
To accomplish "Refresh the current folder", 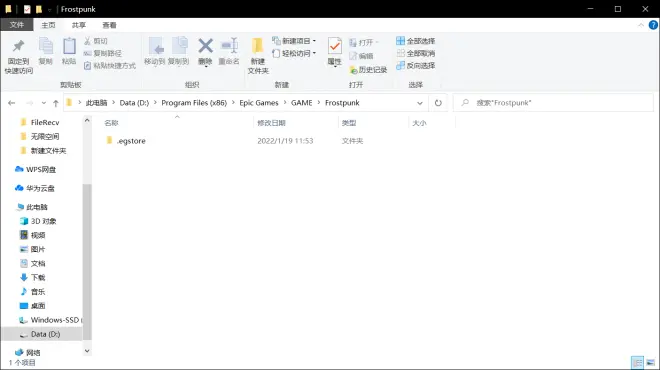I will point(438,103).
